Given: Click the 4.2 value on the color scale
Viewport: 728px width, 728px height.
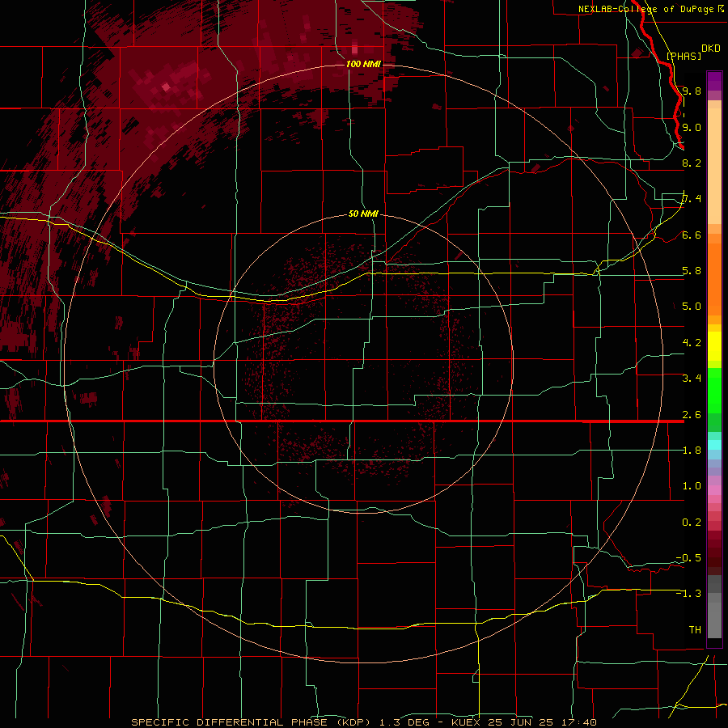Looking at the screenshot, I should [692, 343].
